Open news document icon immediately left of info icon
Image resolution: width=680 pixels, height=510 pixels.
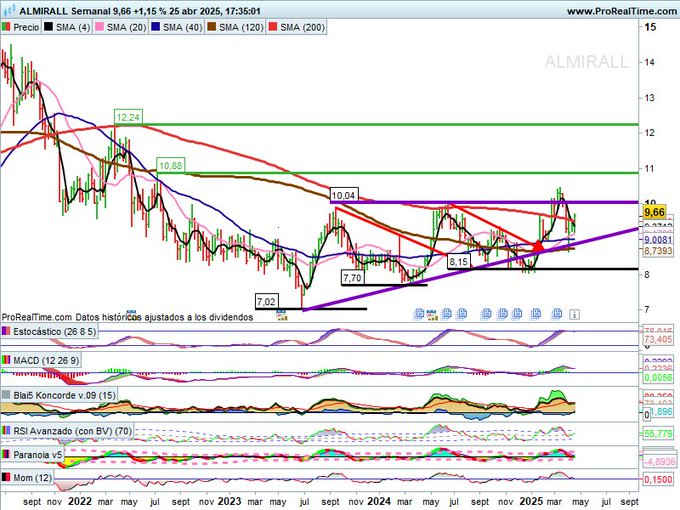pos(557,314)
